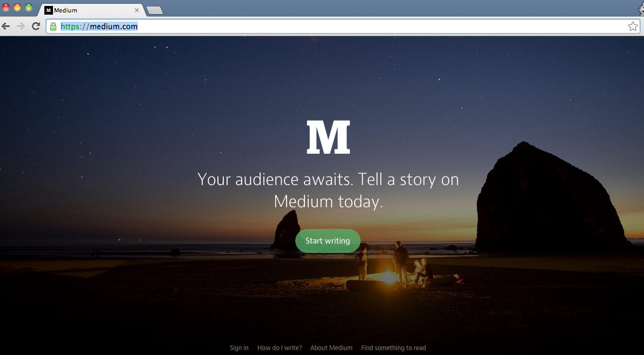
Task: Click the 'Your audience awaits' headline text
Action: pyautogui.click(x=328, y=190)
